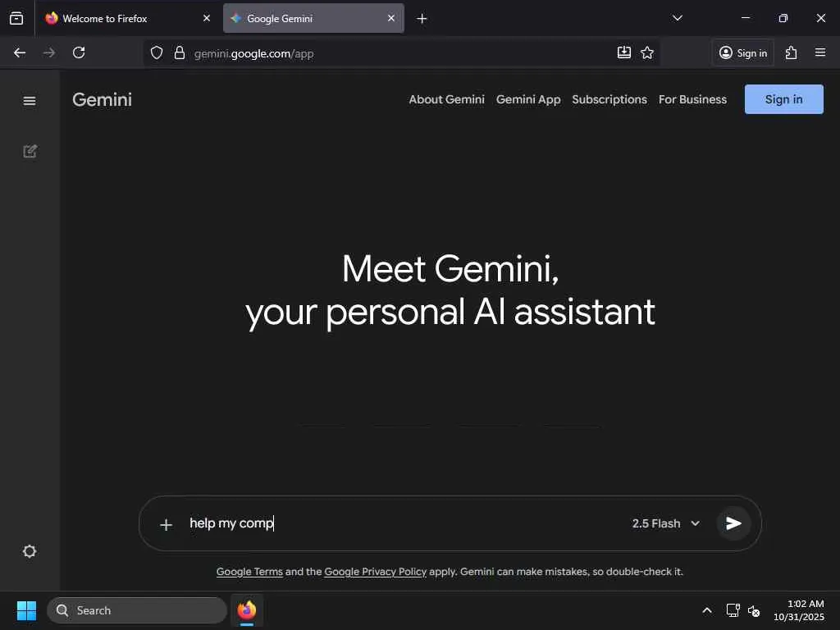Open the 2.5 Flash model selector
Screen dimensions: 840x630
[666, 523]
